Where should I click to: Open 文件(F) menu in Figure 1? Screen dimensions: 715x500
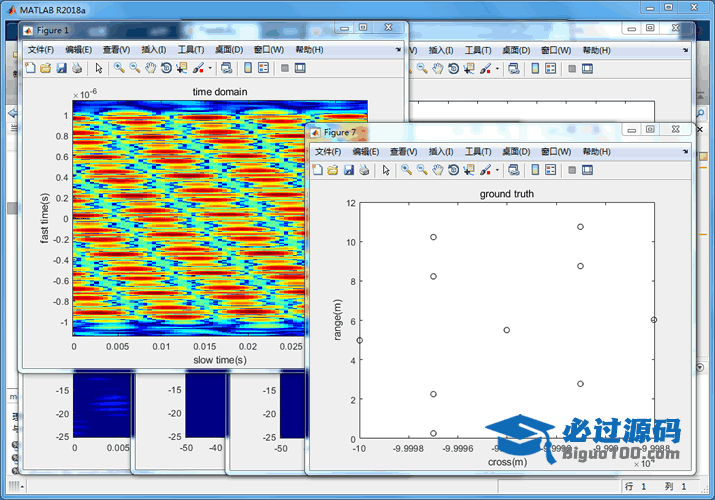[41, 50]
